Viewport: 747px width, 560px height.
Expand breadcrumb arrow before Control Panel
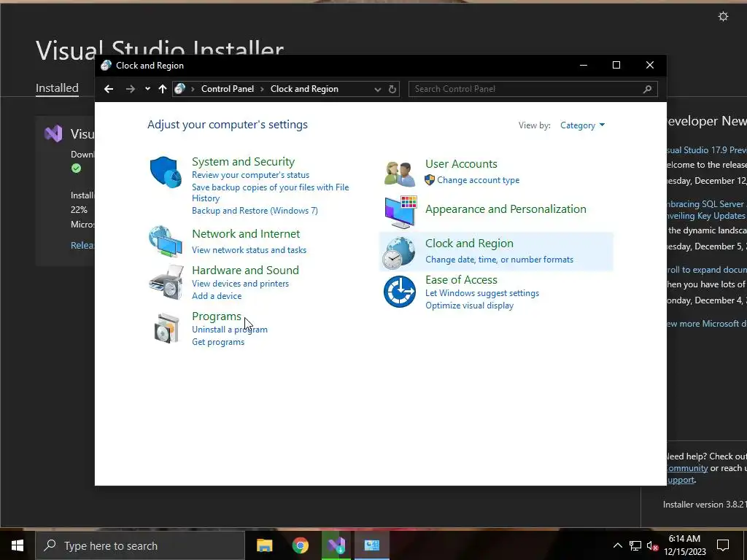(x=193, y=89)
